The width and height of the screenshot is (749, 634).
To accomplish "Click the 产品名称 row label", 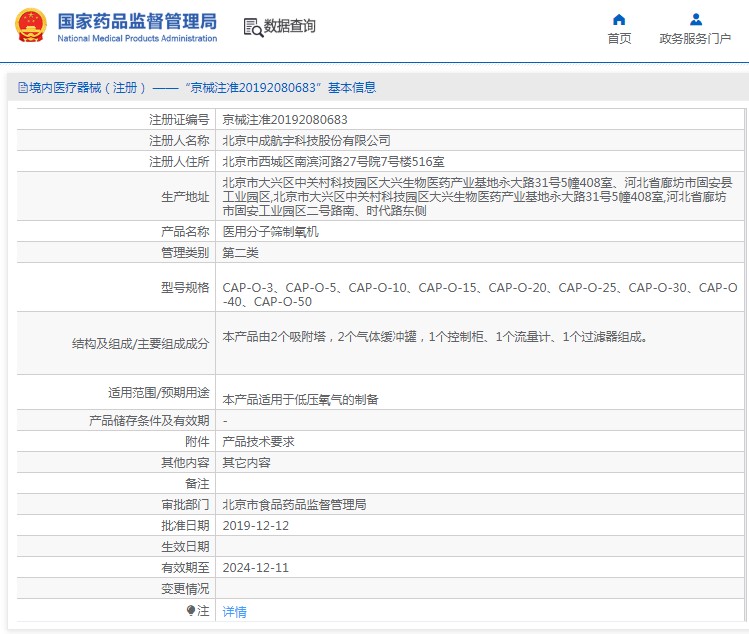I will [185, 232].
